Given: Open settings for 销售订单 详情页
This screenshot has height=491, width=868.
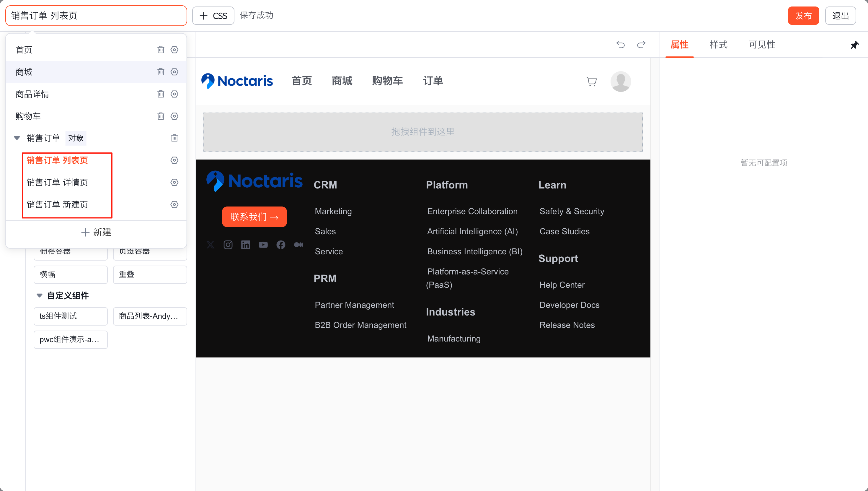Looking at the screenshot, I should click(x=174, y=183).
